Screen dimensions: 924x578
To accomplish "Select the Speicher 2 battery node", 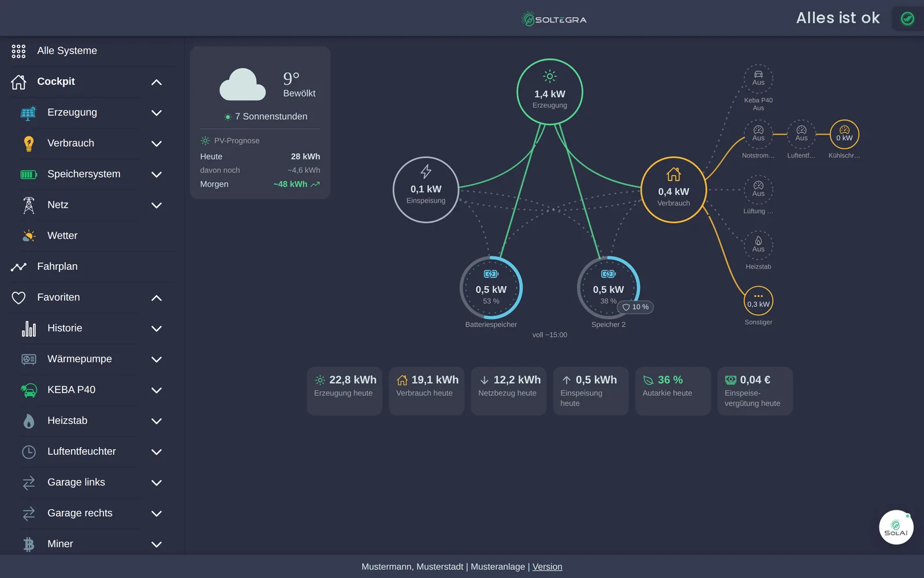I will click(x=608, y=288).
